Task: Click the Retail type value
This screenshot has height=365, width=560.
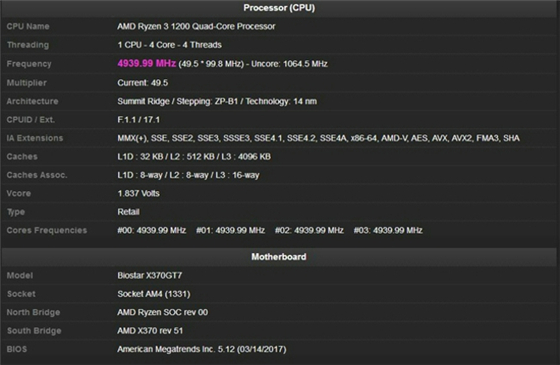Action: pyautogui.click(x=128, y=212)
